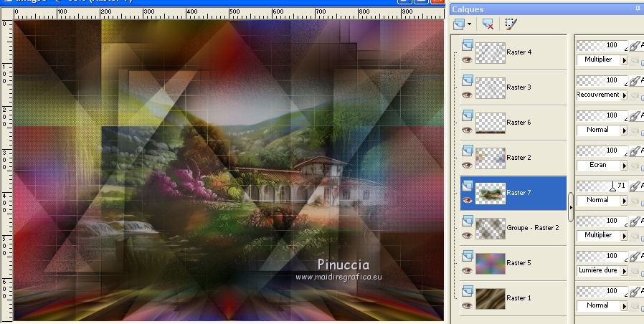Click the Raster 3 opacity slider
Viewport: 644px width, 324px height.
tap(602, 80)
